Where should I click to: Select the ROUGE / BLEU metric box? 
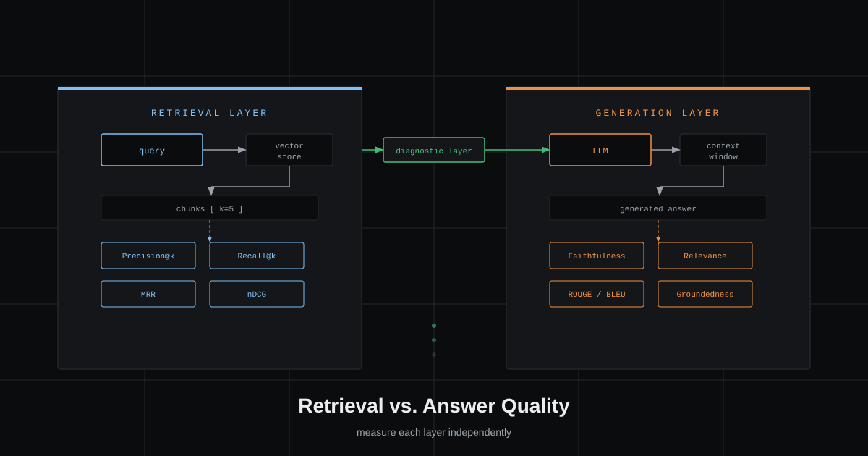coord(597,294)
